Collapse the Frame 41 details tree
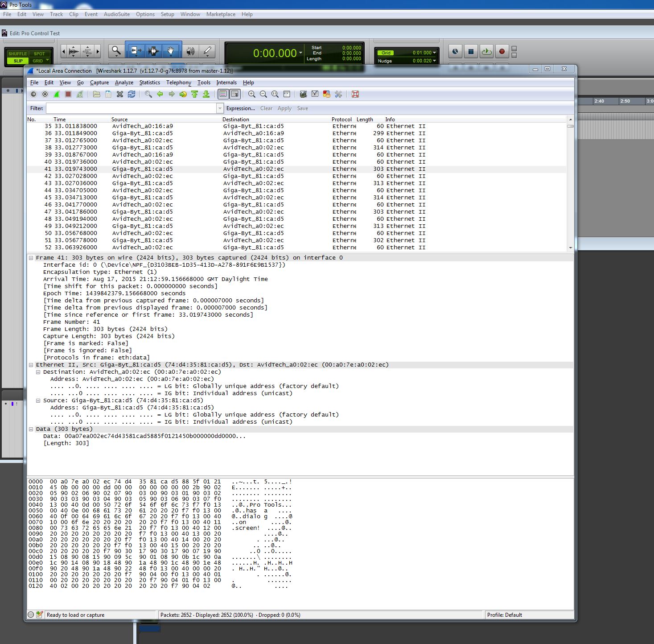 pyautogui.click(x=31, y=258)
